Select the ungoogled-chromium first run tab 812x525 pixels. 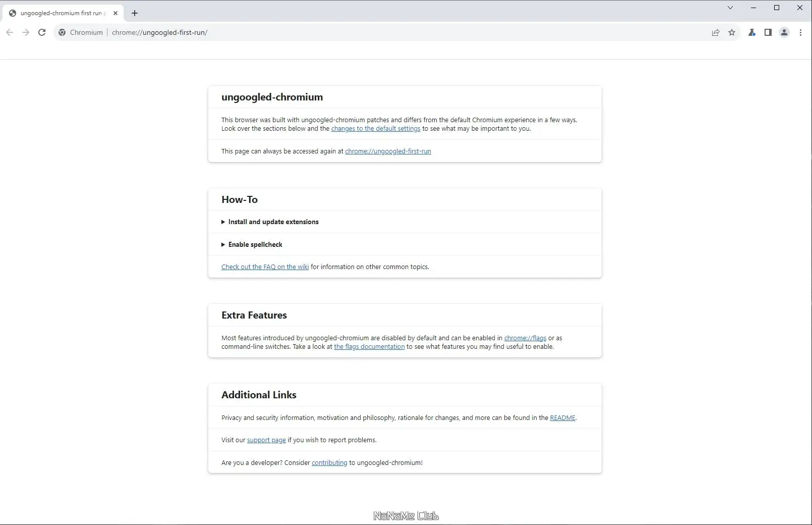click(61, 13)
